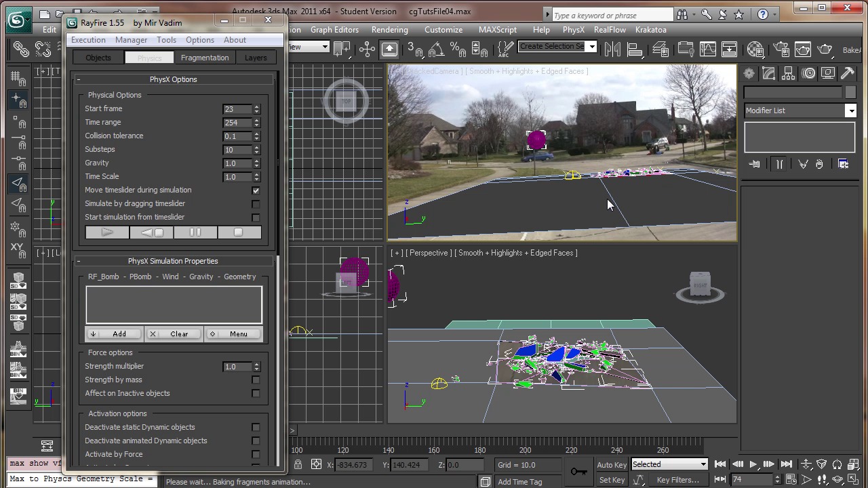Screen dimensions: 868x488
Task: Click the Align tool icon
Action: click(x=635, y=49)
